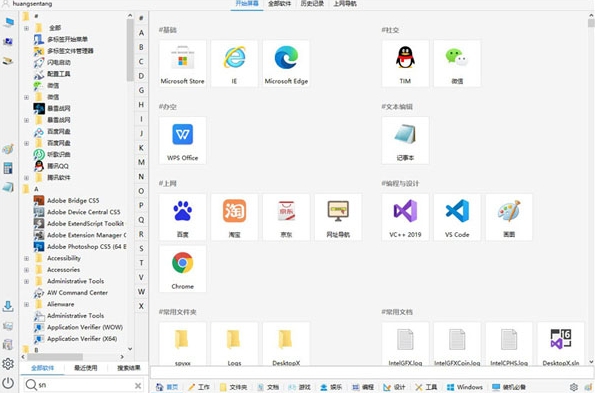Expand the 微信 folder node

[x=26, y=97]
